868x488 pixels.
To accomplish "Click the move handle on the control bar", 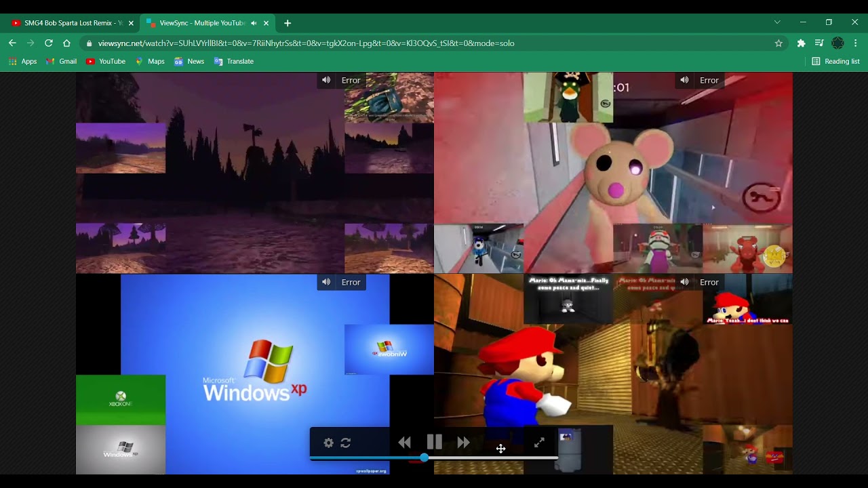I will (500, 449).
